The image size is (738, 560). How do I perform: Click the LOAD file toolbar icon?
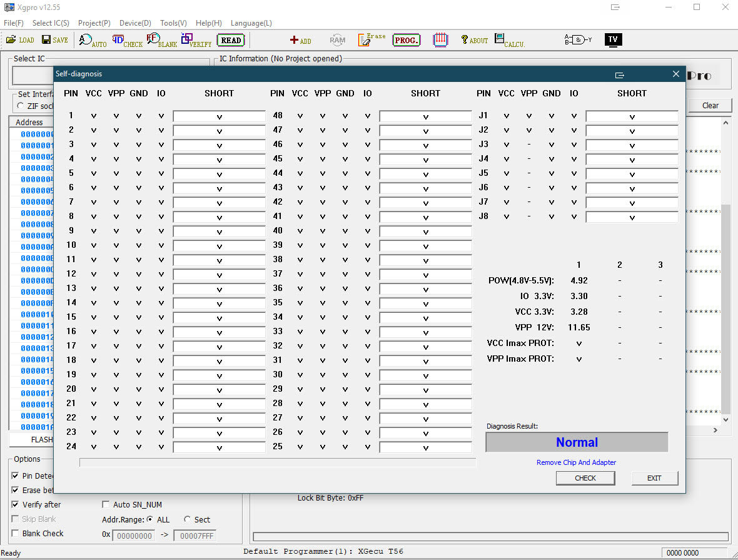pos(20,40)
